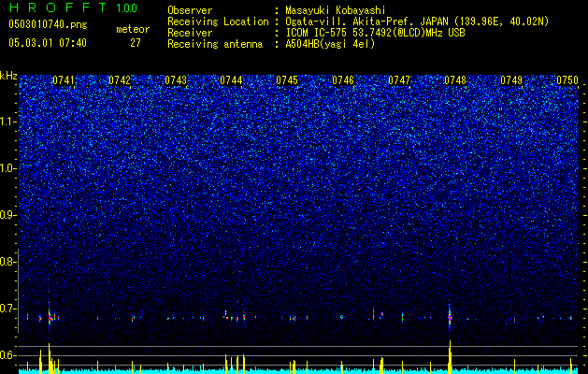Click the 0.8 kHz axis label

click(x=8, y=262)
